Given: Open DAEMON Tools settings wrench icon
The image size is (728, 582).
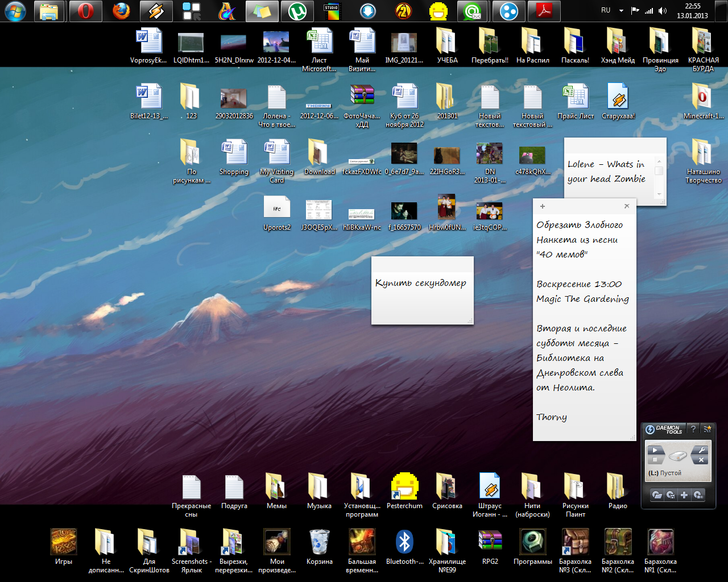Looking at the screenshot, I should point(701,450).
